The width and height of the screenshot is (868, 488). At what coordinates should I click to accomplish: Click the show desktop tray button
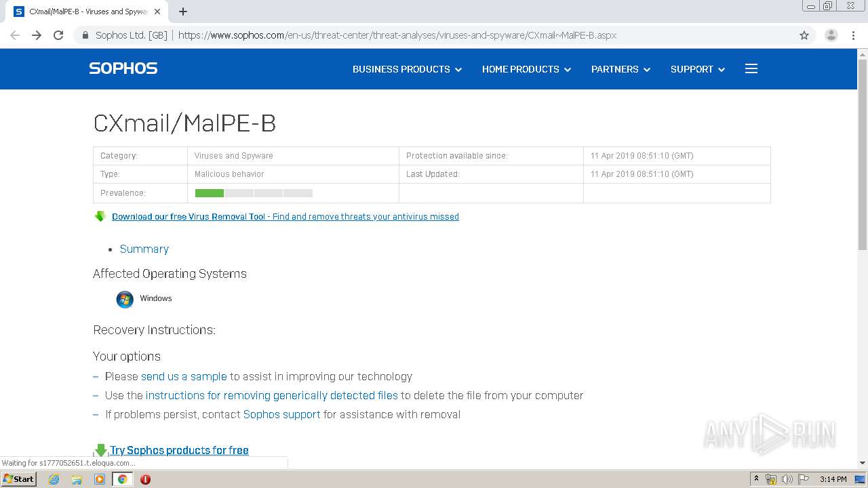(860, 479)
